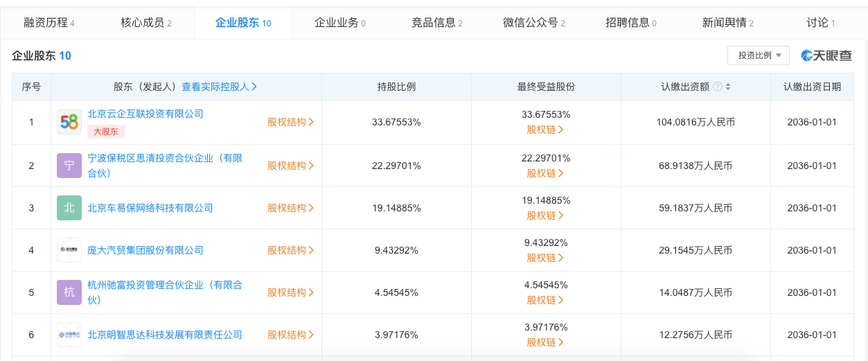Switch to the 融资历程 tab

pyautogui.click(x=49, y=23)
